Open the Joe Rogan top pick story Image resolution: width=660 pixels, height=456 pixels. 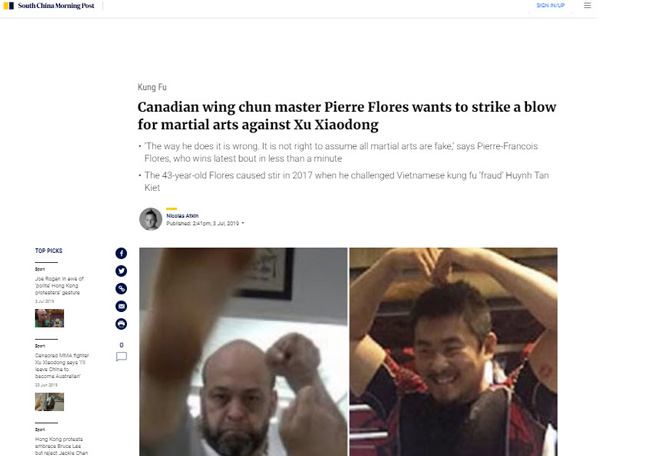59,285
